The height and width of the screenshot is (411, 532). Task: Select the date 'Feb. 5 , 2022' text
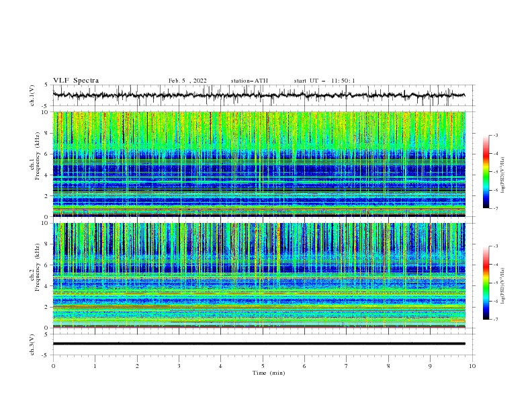pyautogui.click(x=187, y=81)
